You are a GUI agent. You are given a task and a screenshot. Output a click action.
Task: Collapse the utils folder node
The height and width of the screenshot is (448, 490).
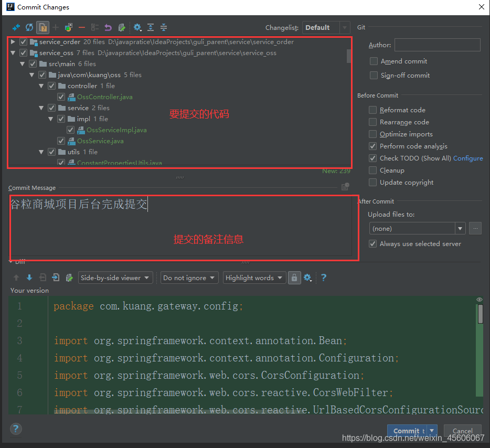coord(41,152)
